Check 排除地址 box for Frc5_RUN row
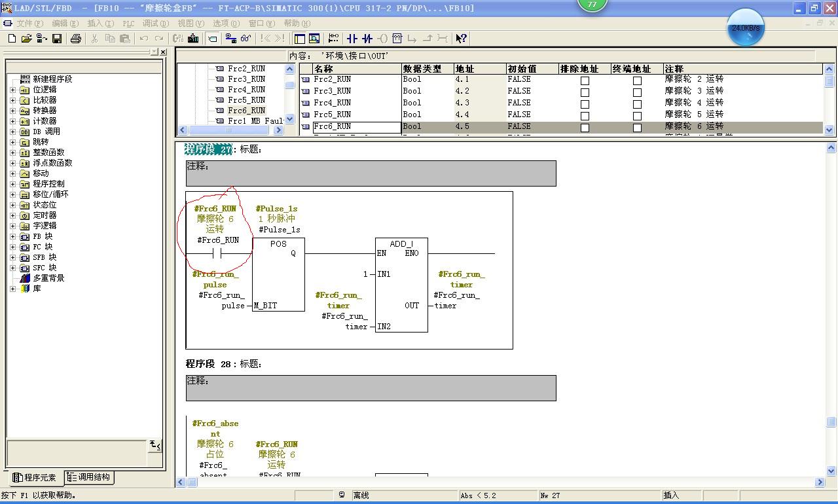 585,117
